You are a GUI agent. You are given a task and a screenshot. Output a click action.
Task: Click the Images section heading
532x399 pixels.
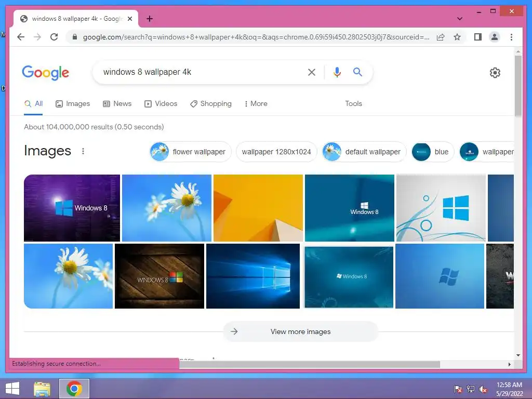[47, 151]
